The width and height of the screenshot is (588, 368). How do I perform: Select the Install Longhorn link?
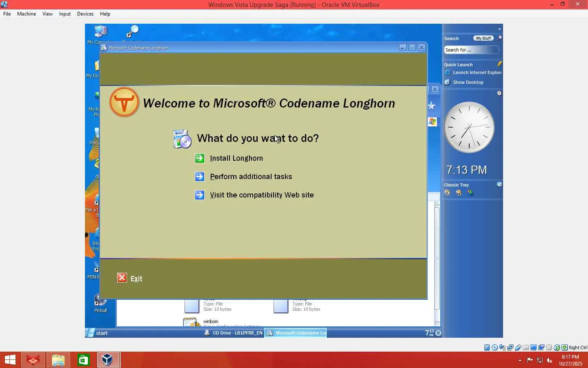236,158
